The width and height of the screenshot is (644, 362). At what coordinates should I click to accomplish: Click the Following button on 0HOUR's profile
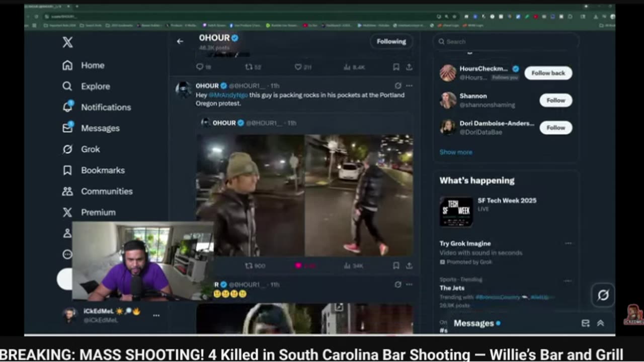(391, 41)
